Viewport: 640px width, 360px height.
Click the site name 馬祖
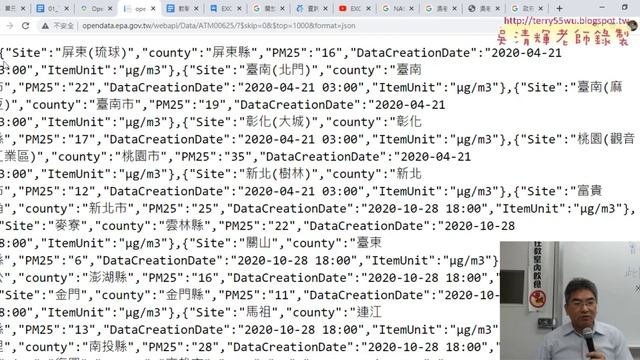[258, 312]
